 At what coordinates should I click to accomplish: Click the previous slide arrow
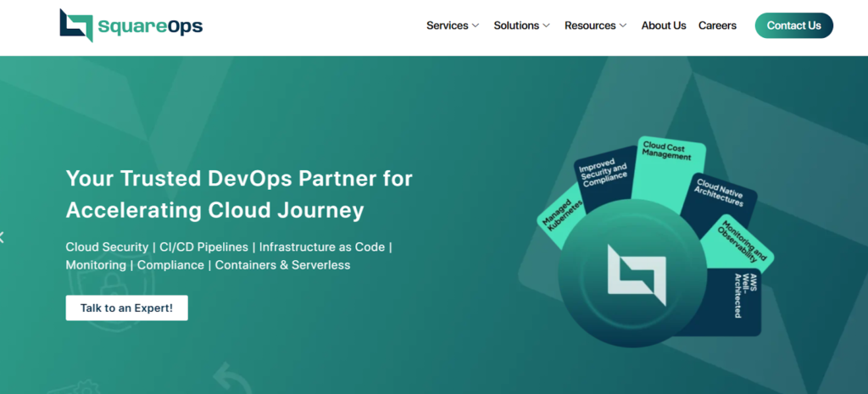pyautogui.click(x=3, y=237)
